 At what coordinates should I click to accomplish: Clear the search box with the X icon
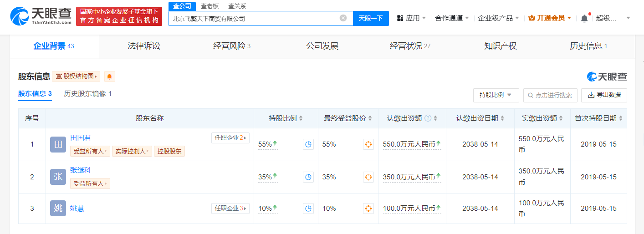click(343, 18)
